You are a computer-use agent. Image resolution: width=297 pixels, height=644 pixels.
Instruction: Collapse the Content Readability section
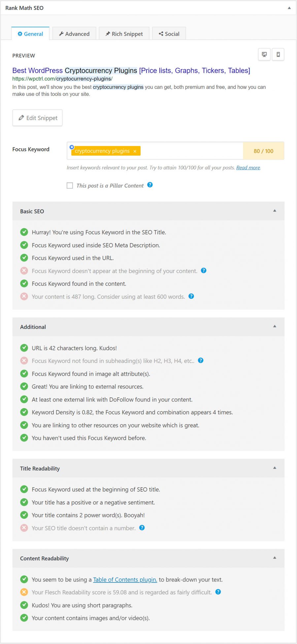coord(275,558)
